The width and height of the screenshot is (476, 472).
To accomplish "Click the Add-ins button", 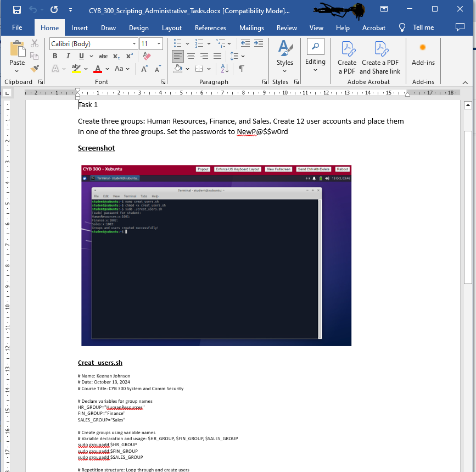I will [423, 54].
